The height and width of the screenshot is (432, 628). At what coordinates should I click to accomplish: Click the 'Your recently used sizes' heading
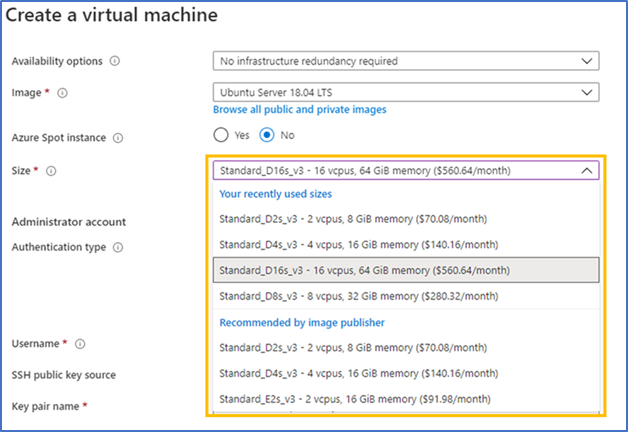276,194
